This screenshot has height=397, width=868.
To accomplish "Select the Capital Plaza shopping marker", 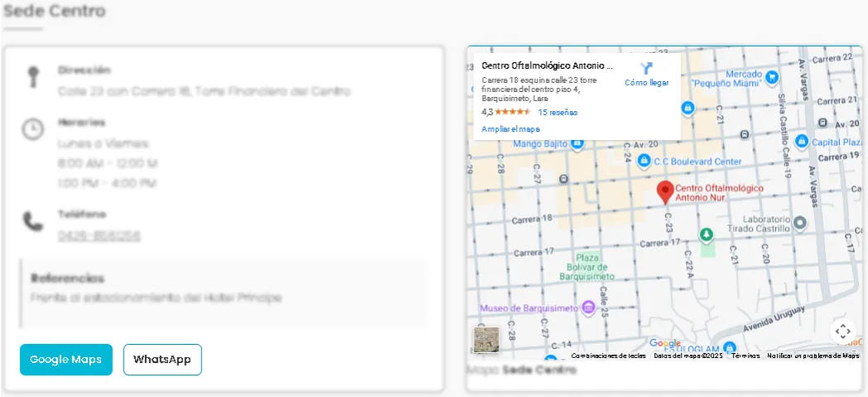I will click(x=801, y=142).
